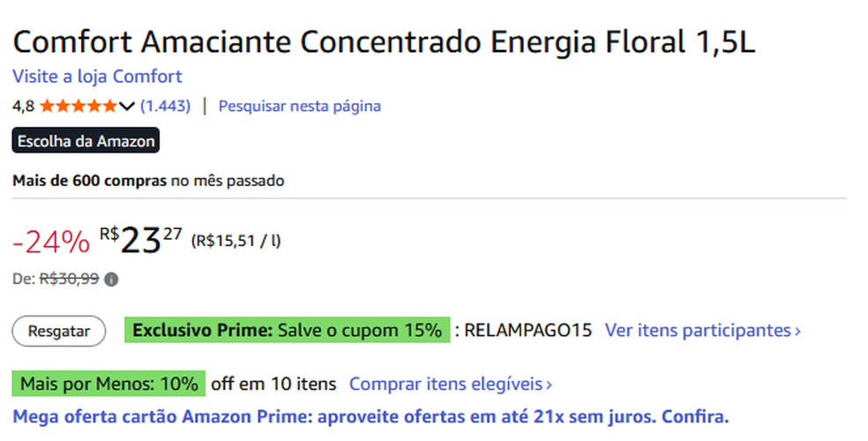Image resolution: width=868 pixels, height=441 pixels.
Task: Visit the Comfort store link
Action: pyautogui.click(x=97, y=76)
